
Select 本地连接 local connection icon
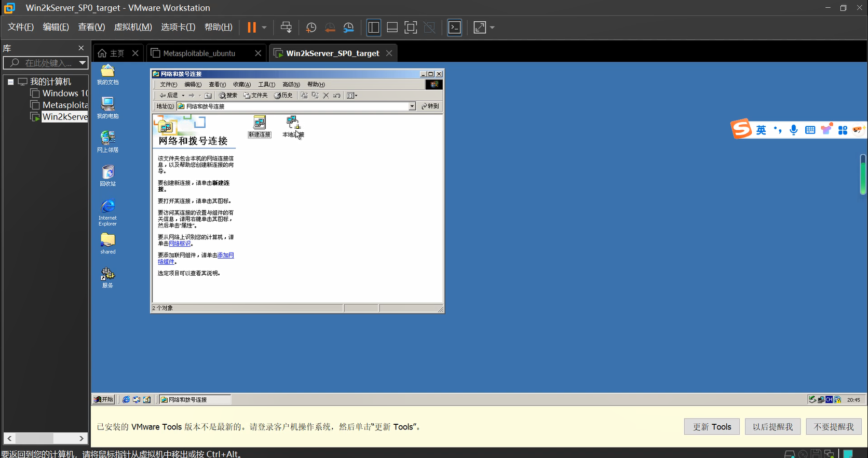(x=293, y=126)
